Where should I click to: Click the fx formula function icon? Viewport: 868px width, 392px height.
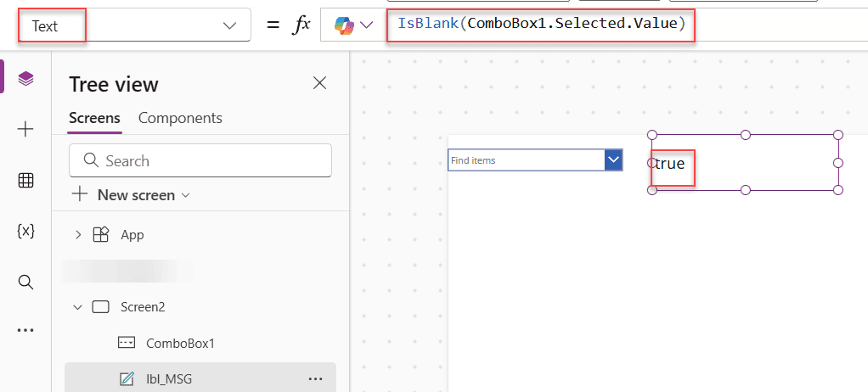tap(302, 25)
